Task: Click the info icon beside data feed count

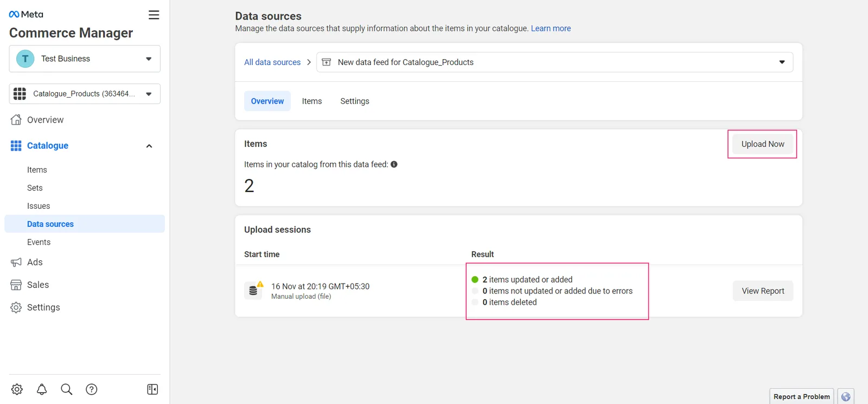Action: pyautogui.click(x=394, y=164)
